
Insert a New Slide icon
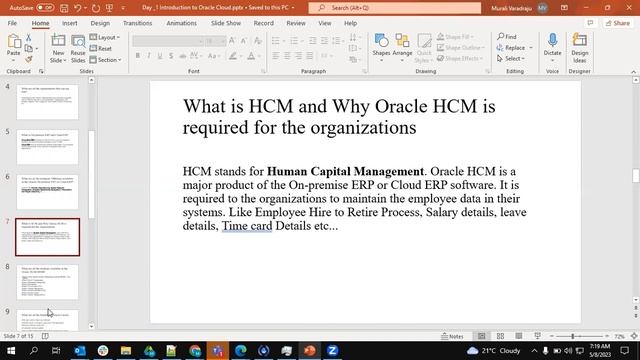pyautogui.click(x=58, y=41)
